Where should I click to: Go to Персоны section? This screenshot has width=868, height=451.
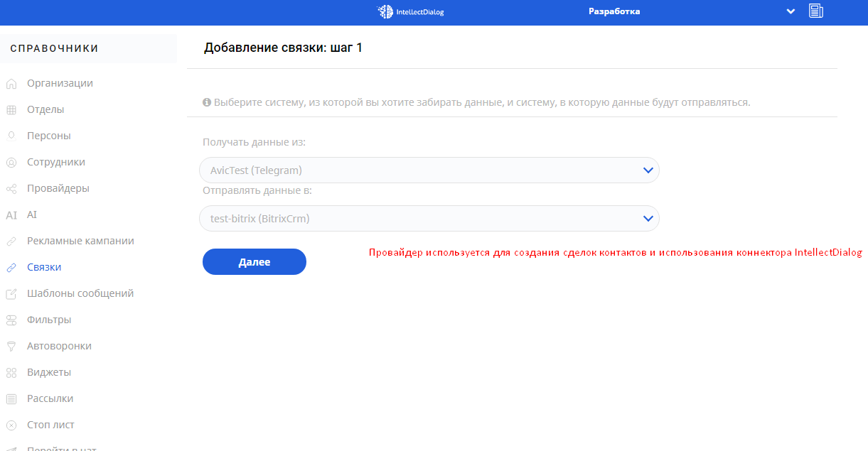pos(49,136)
